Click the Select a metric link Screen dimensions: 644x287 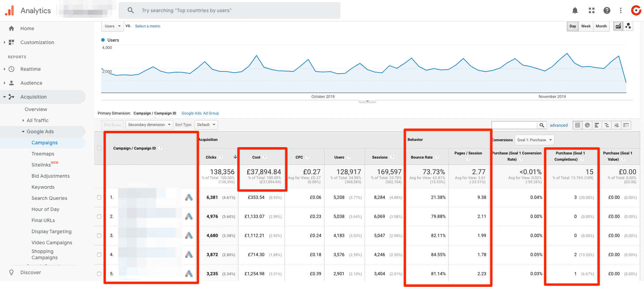point(148,26)
